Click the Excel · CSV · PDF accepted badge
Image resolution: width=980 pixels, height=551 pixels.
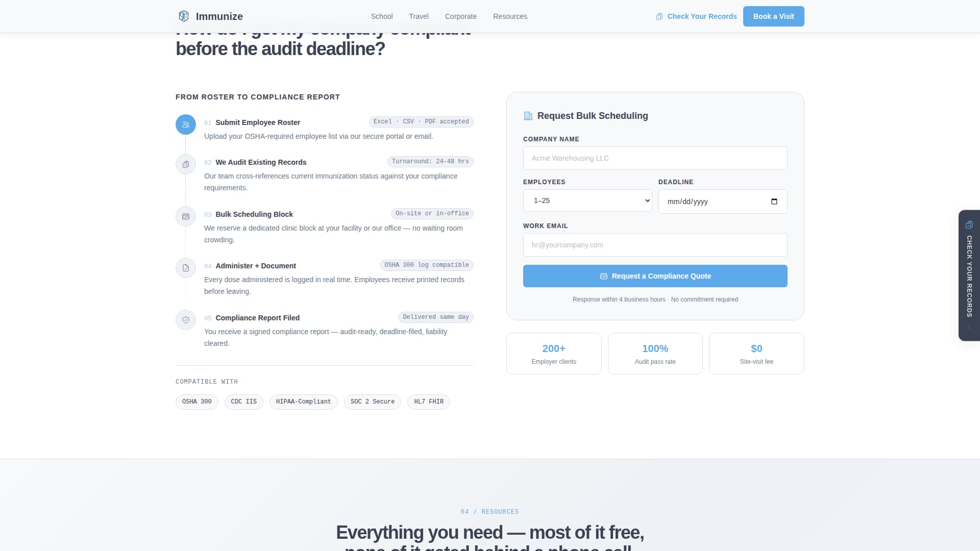click(421, 121)
